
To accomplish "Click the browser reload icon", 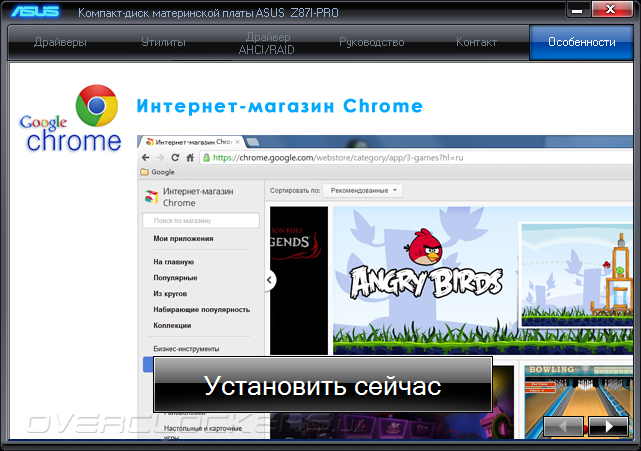I will pyautogui.click(x=175, y=157).
